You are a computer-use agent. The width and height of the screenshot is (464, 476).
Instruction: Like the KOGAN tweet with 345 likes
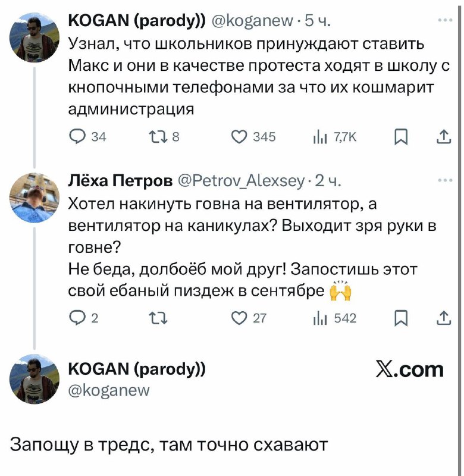pyautogui.click(x=241, y=137)
